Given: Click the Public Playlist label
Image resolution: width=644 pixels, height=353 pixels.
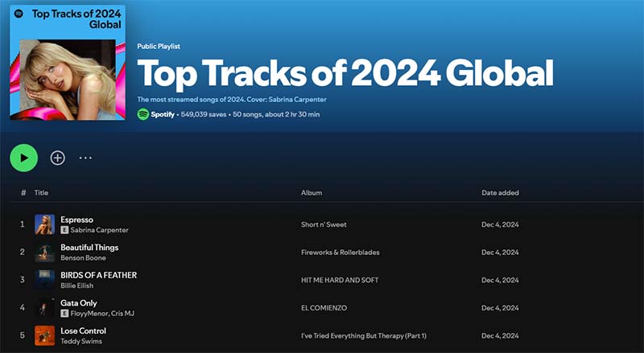Looking at the screenshot, I should click(159, 47).
